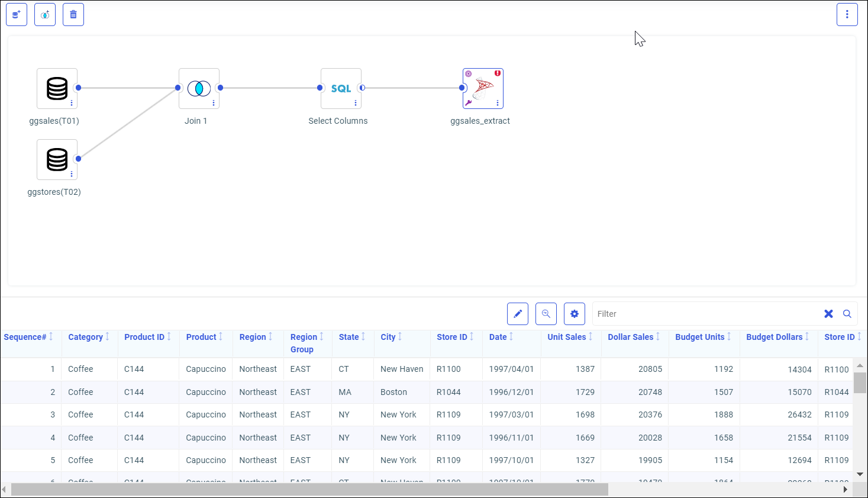Click the output connector of ggstores(T02)
868x498 pixels.
click(x=78, y=159)
